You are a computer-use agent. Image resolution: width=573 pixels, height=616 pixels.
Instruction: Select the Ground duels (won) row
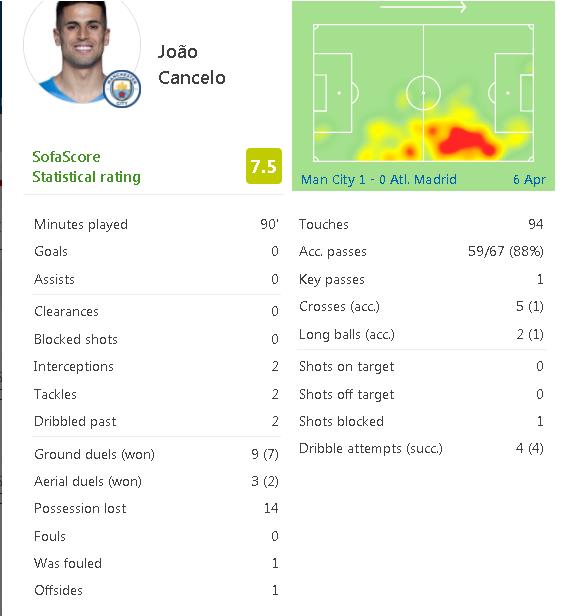coord(156,455)
